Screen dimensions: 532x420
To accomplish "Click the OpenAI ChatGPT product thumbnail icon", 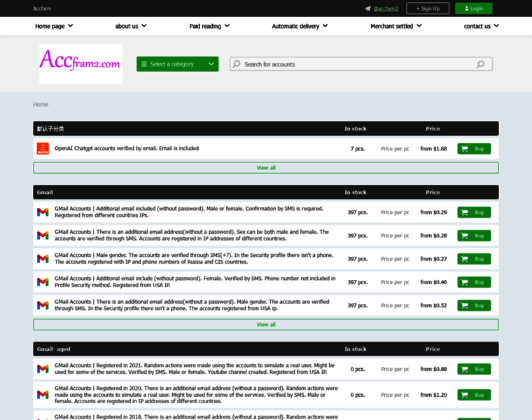I will (x=43, y=148).
